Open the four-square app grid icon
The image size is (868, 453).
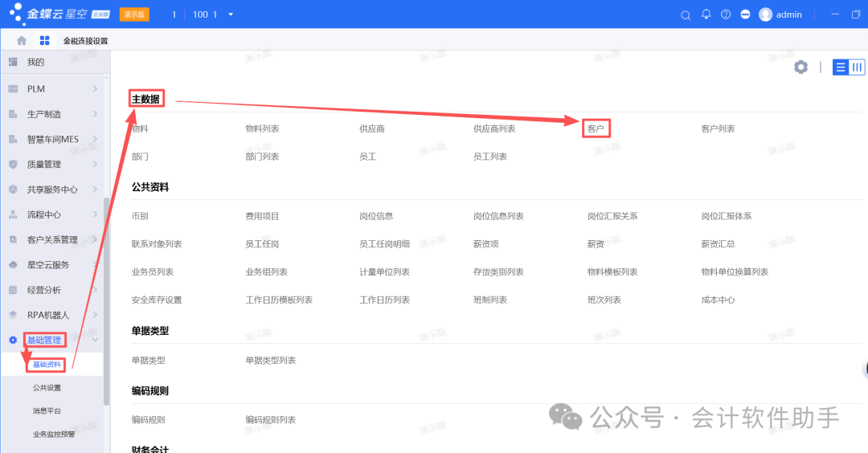(44, 40)
